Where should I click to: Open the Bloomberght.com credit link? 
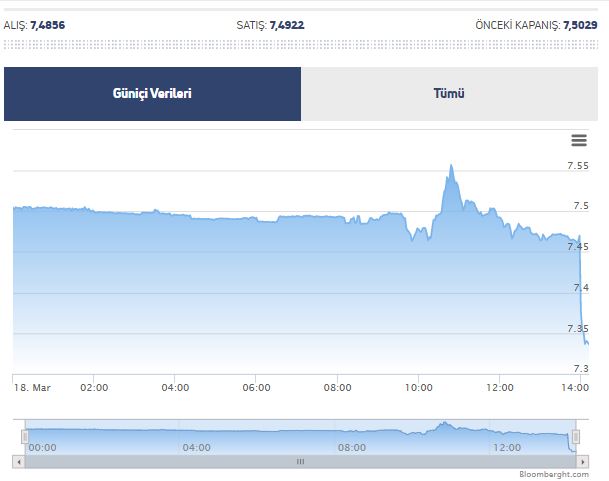click(x=554, y=474)
